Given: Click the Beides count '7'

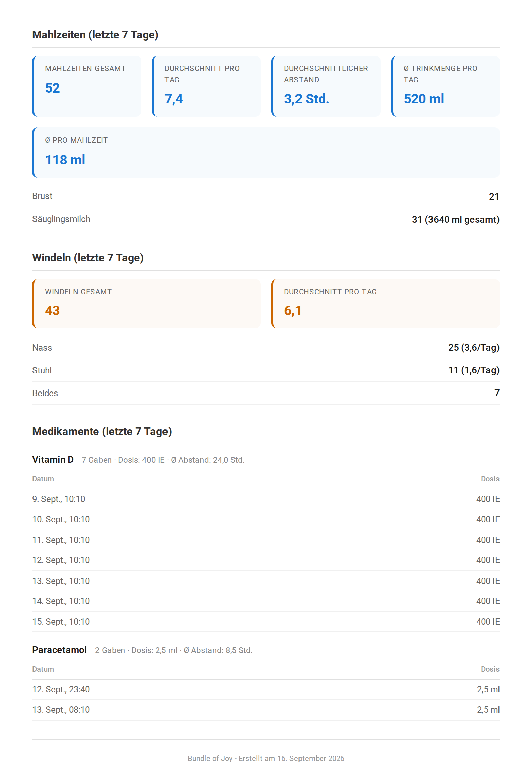Looking at the screenshot, I should click(497, 393).
